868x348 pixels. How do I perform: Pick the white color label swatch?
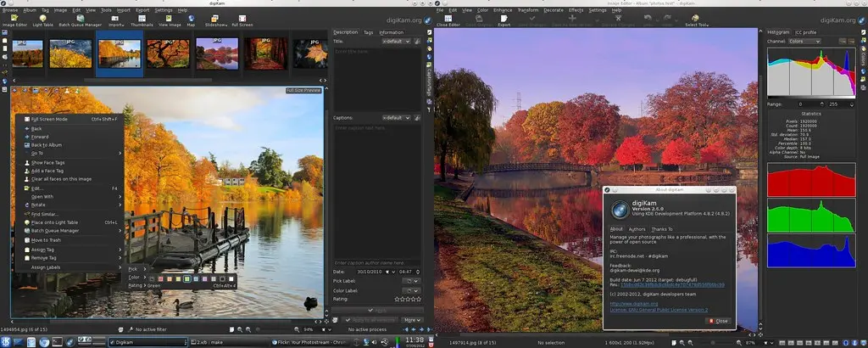(231, 278)
